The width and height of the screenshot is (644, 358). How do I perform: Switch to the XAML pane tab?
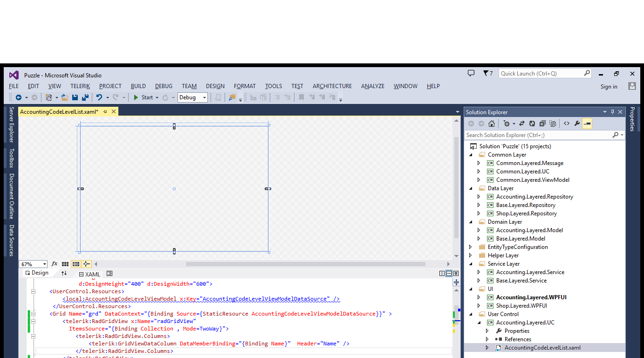(x=89, y=274)
